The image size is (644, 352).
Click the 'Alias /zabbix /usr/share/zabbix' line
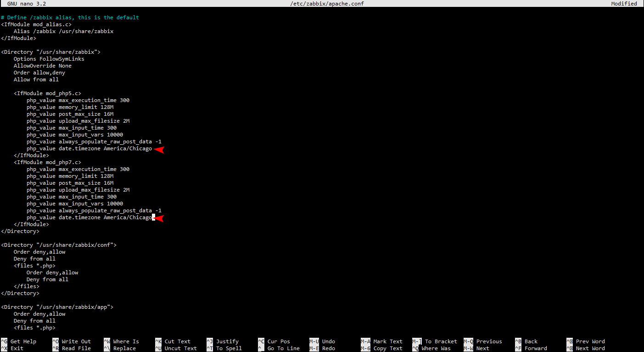click(x=63, y=31)
